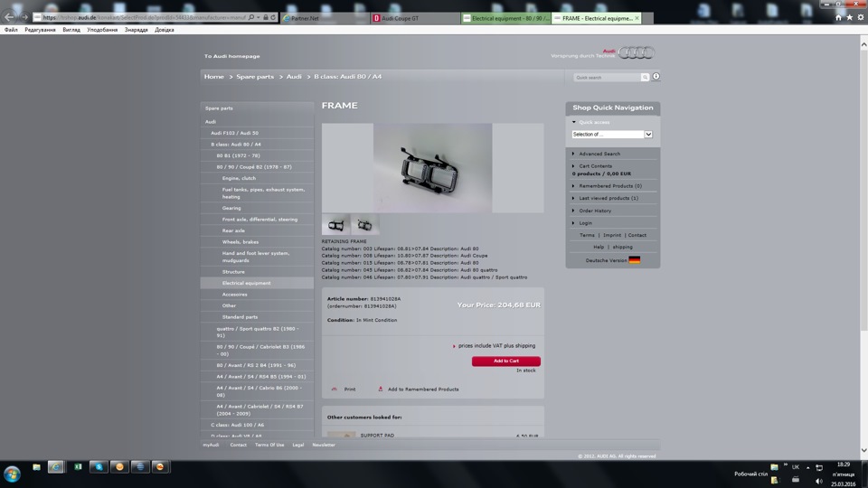Screen dimensions: 868x488
Task: Open the Уподобання menu
Action: tap(102, 30)
